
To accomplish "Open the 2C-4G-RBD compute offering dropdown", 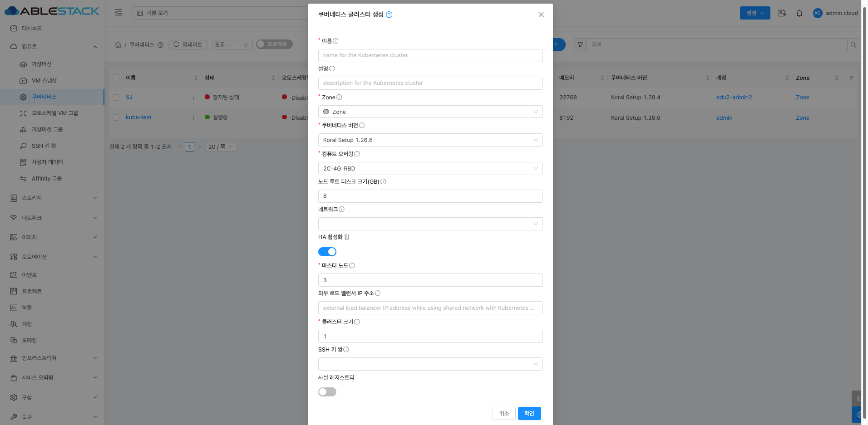I will (430, 168).
